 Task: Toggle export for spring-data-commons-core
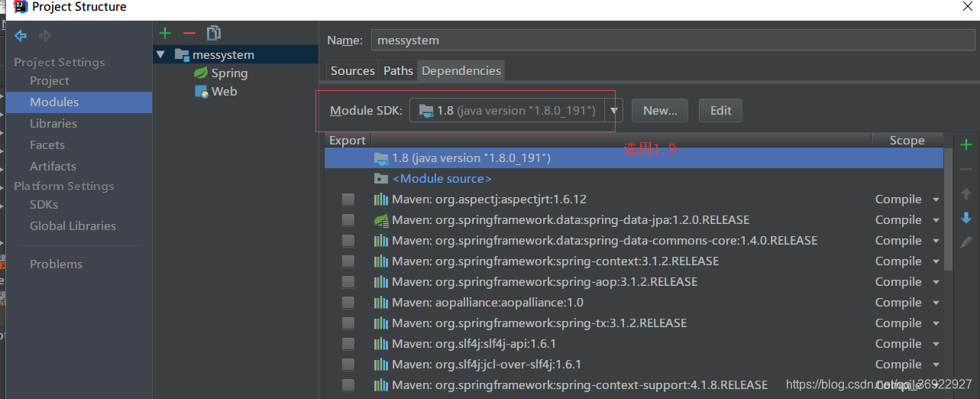pos(348,240)
